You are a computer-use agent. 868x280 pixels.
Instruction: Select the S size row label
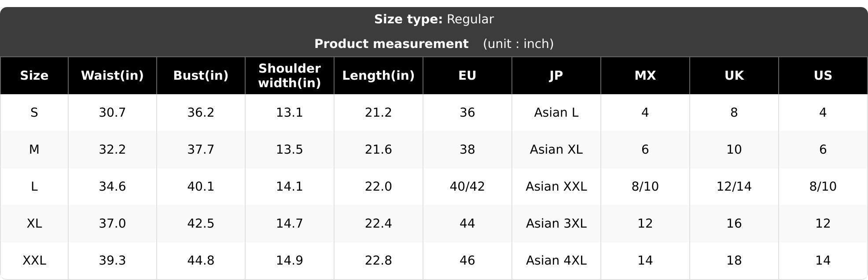34,113
